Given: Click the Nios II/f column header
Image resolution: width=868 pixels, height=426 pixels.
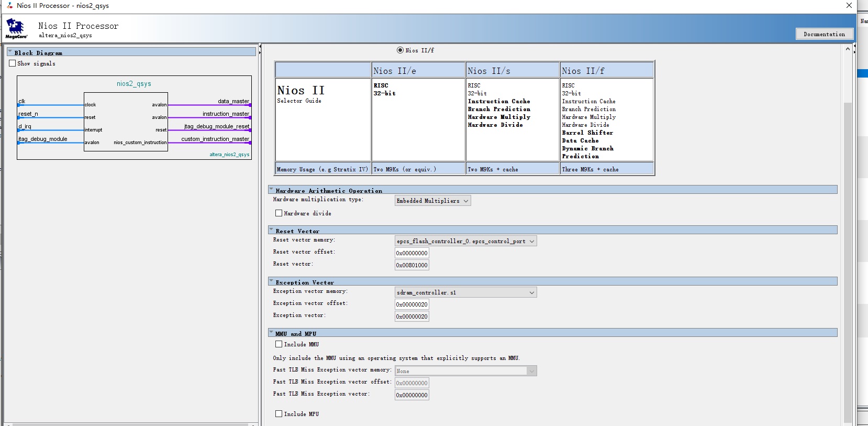Looking at the screenshot, I should pos(607,70).
